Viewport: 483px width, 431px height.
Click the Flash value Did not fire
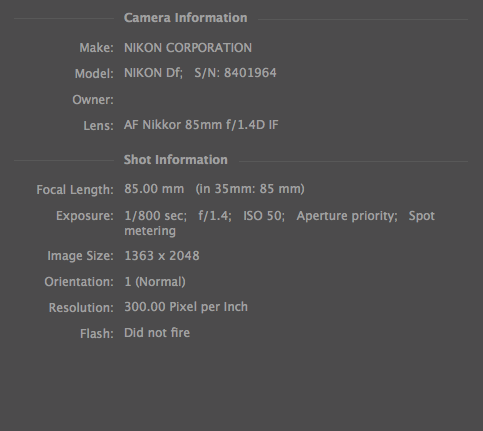pos(157,333)
